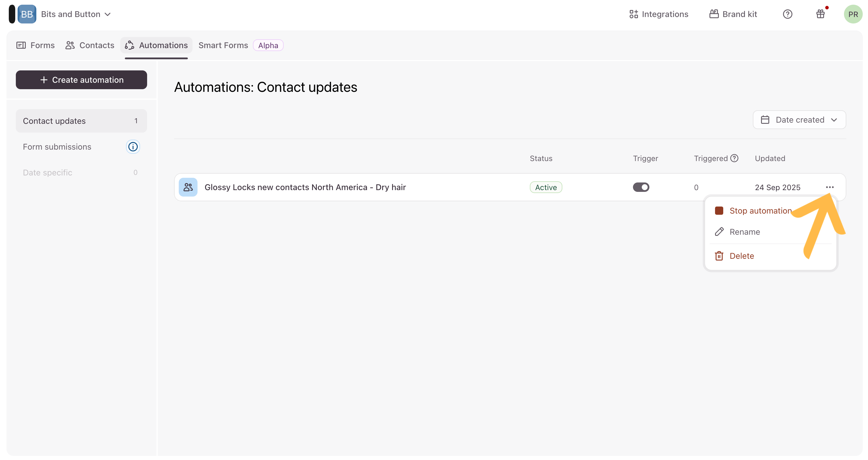Open the Date created sort dropdown
This screenshot has width=868, height=460.
(799, 120)
